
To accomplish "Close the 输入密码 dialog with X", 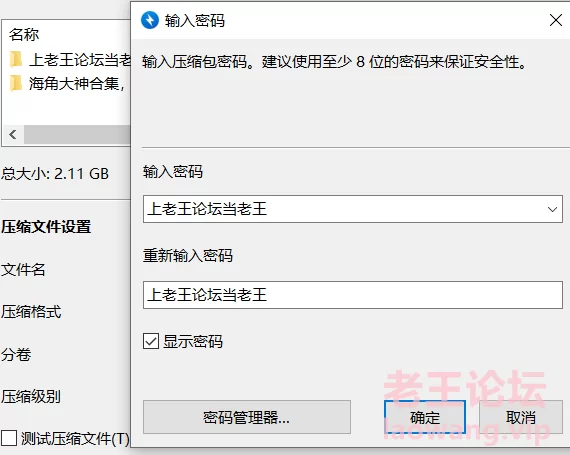I will coord(556,20).
